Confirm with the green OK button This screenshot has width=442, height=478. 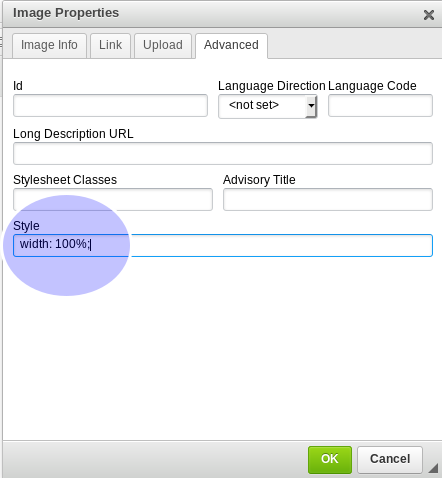click(x=330, y=460)
